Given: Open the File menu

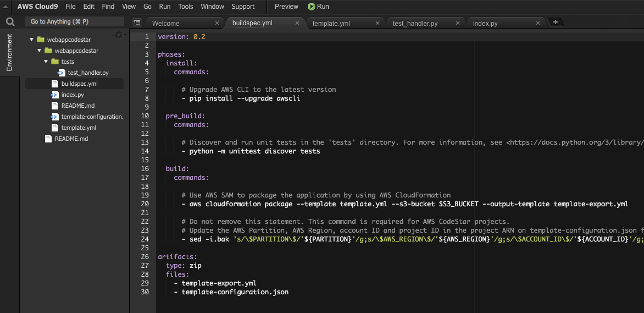Looking at the screenshot, I should [71, 7].
